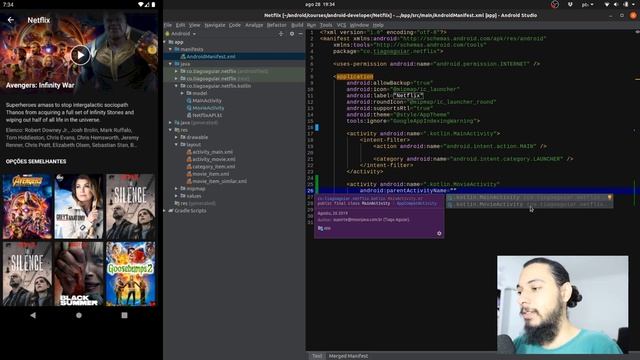The height and width of the screenshot is (360, 640).
Task: Click the scroll-from-source target icon
Action: (281, 34)
